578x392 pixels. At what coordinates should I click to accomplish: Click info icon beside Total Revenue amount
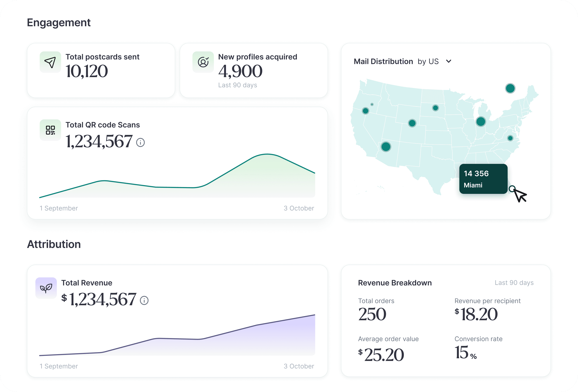[144, 300]
